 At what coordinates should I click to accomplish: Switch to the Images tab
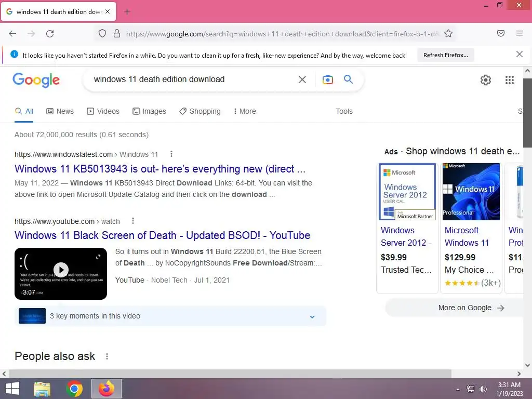tap(149, 111)
